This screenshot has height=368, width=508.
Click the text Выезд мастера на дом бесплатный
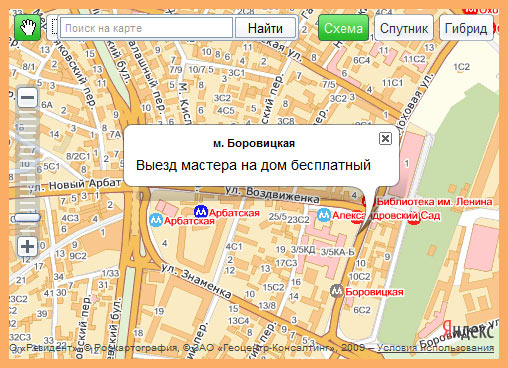pos(253,165)
